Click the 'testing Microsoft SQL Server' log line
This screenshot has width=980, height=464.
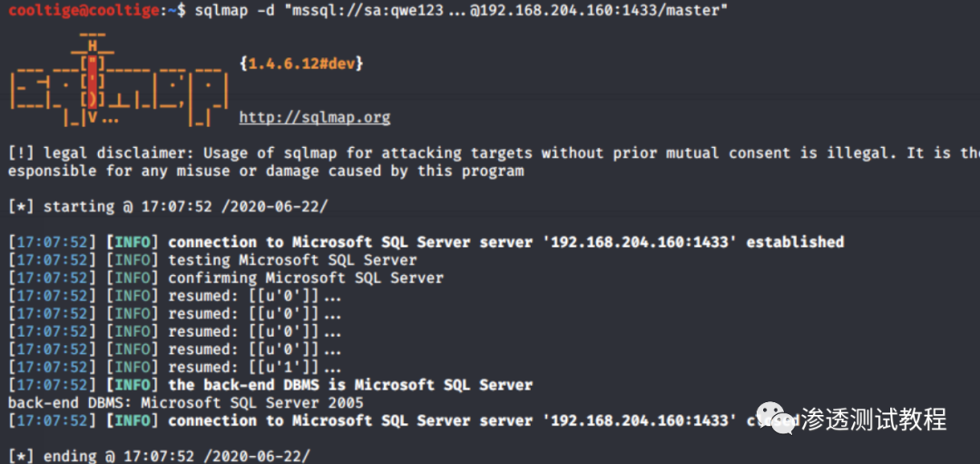(292, 260)
